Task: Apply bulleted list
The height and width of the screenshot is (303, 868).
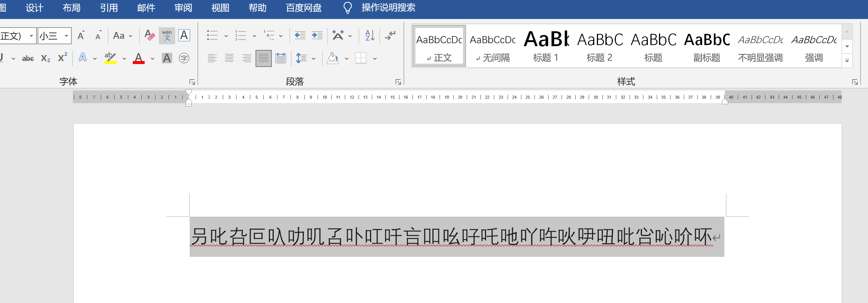Action: (212, 36)
